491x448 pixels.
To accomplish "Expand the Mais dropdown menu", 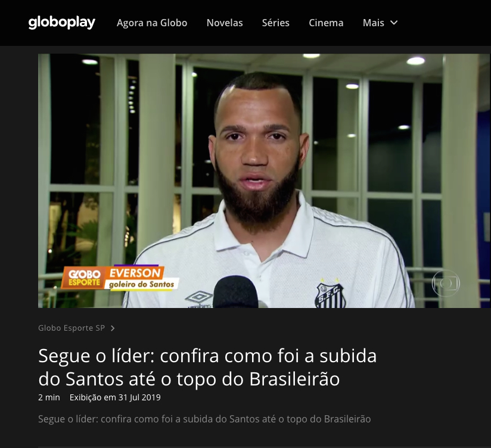I will click(380, 23).
